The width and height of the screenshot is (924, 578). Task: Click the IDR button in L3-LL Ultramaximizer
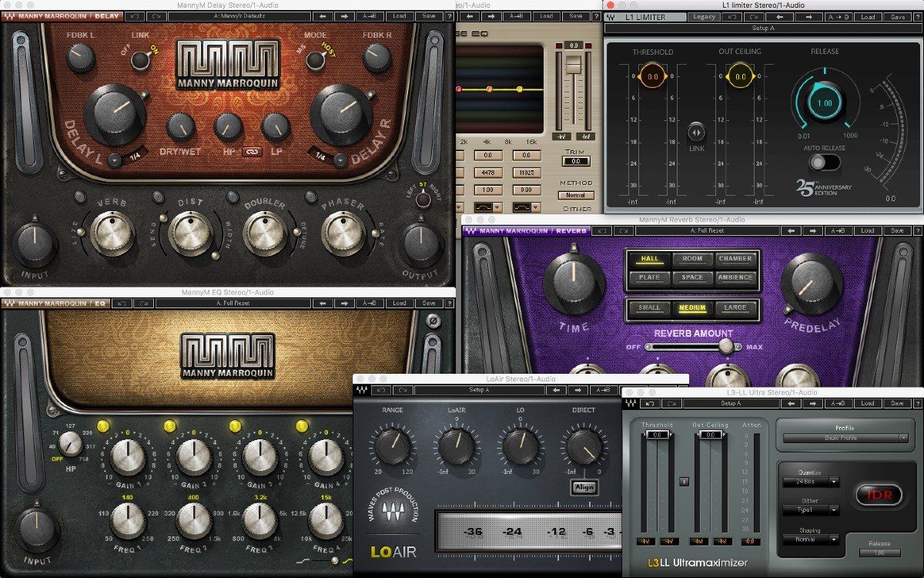[879, 495]
